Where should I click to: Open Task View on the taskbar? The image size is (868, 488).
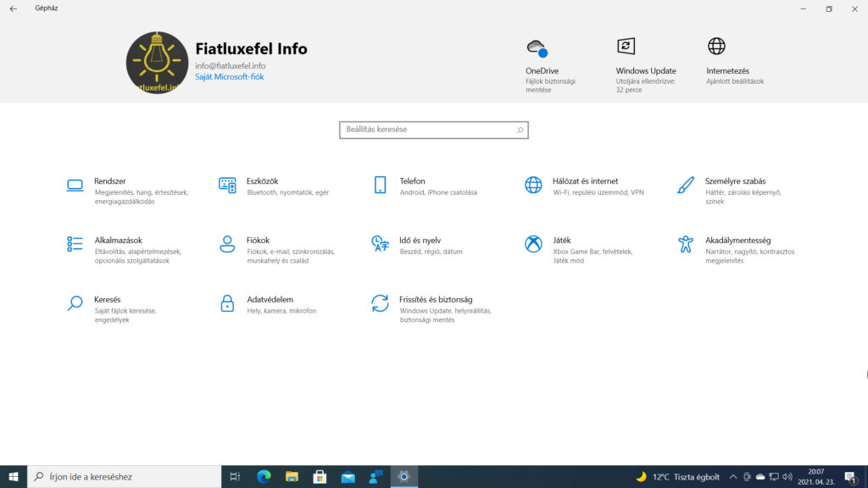click(x=235, y=476)
